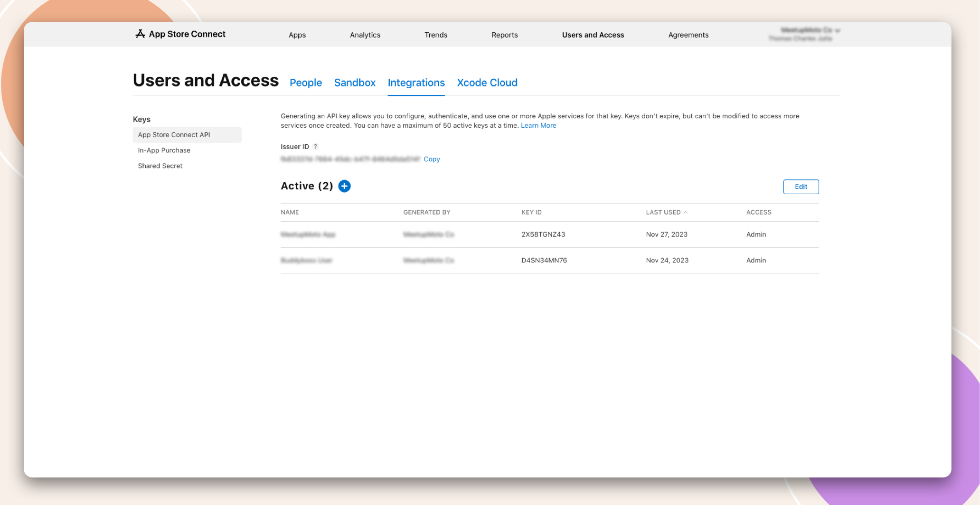Viewport: 980px width, 505px height.
Task: Add a new API key via the plus icon
Action: 344,186
